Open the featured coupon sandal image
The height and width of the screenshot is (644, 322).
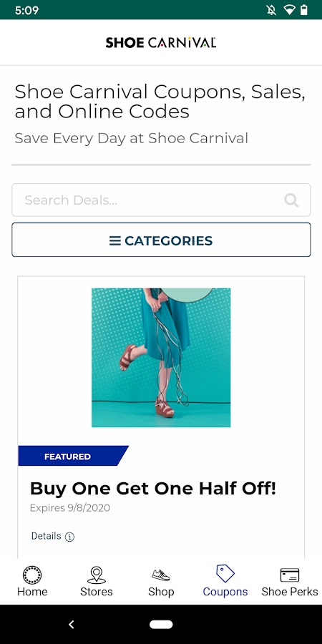pos(161,358)
